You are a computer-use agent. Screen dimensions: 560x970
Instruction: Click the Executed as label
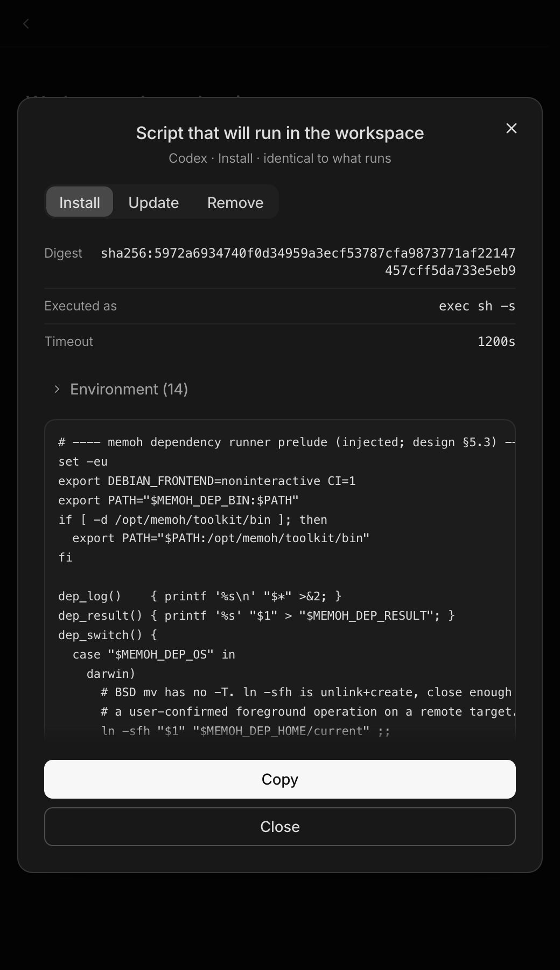pyautogui.click(x=80, y=306)
